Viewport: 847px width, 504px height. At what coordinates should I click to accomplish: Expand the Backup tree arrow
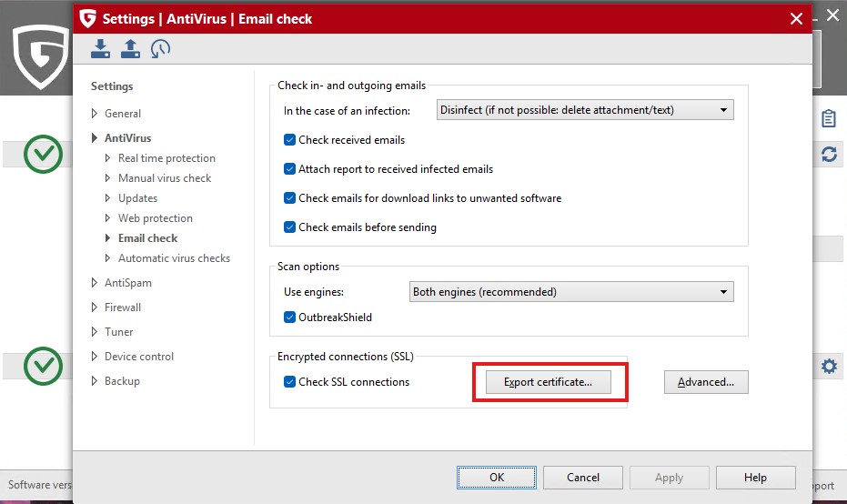point(95,381)
